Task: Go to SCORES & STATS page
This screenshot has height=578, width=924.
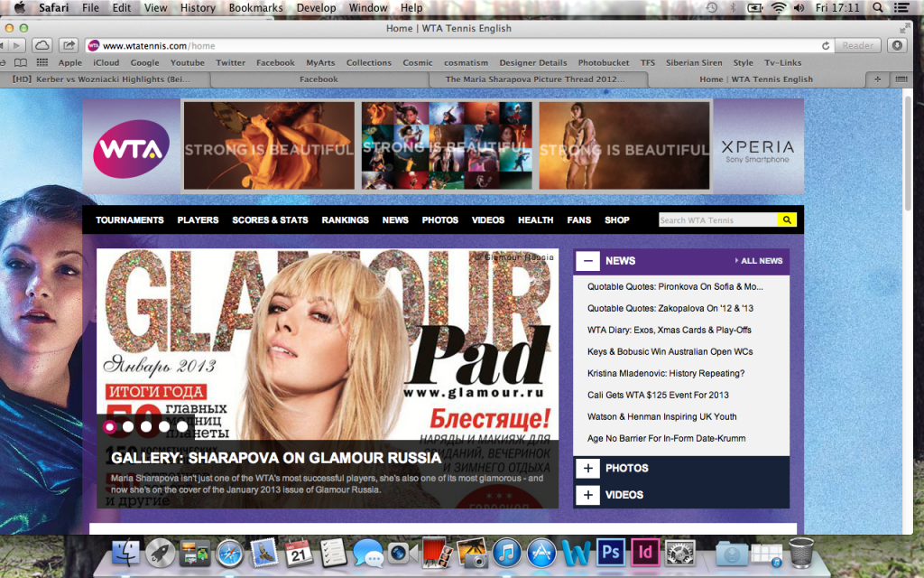Action: pyautogui.click(x=270, y=220)
